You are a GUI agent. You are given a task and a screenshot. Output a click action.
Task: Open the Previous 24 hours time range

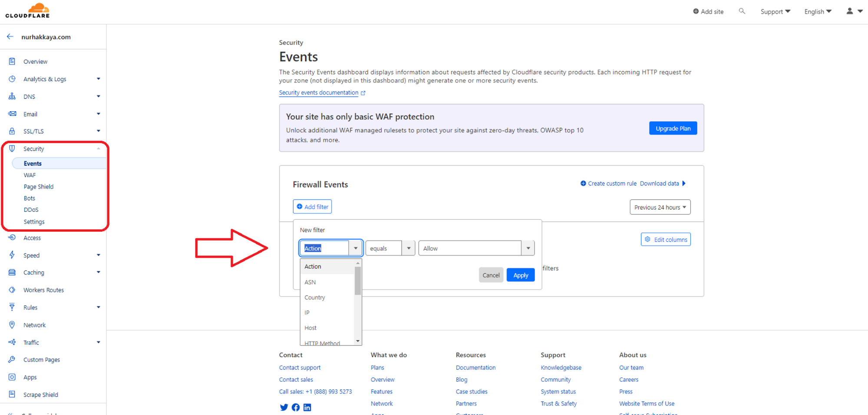660,207
